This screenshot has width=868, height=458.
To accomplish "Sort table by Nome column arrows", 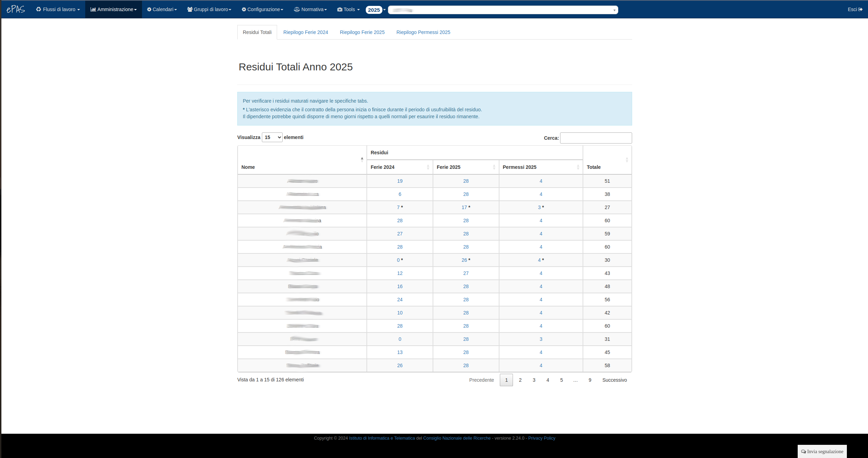I will click(362, 159).
